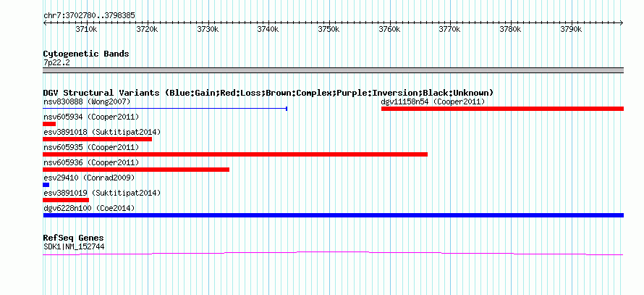Open dgv6228n100 (Coe2014) variant label
This screenshot has width=644, height=295.
(x=89, y=208)
